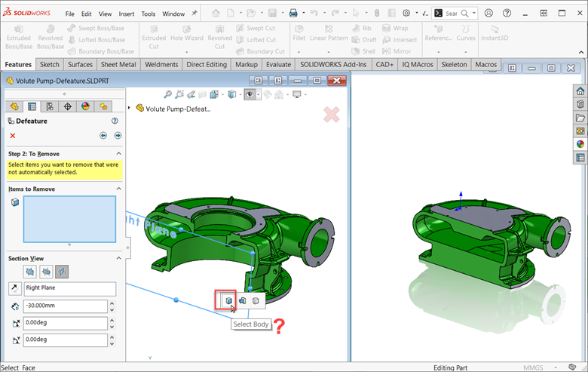Increase section offset distance spinner up
Screen dimensions: 588x372
[112, 303]
